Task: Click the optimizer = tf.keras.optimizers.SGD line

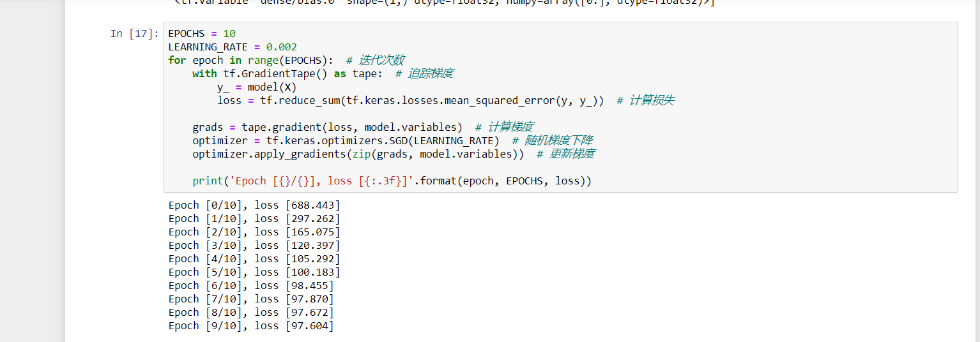Action: click(x=394, y=141)
